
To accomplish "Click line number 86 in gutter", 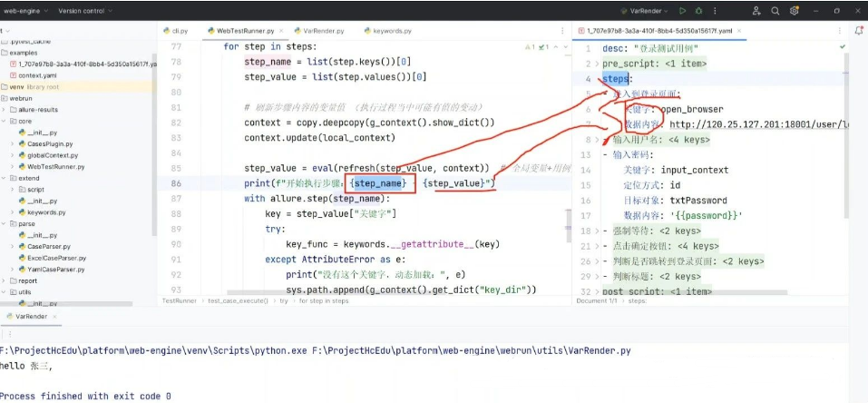I will pyautogui.click(x=175, y=183).
